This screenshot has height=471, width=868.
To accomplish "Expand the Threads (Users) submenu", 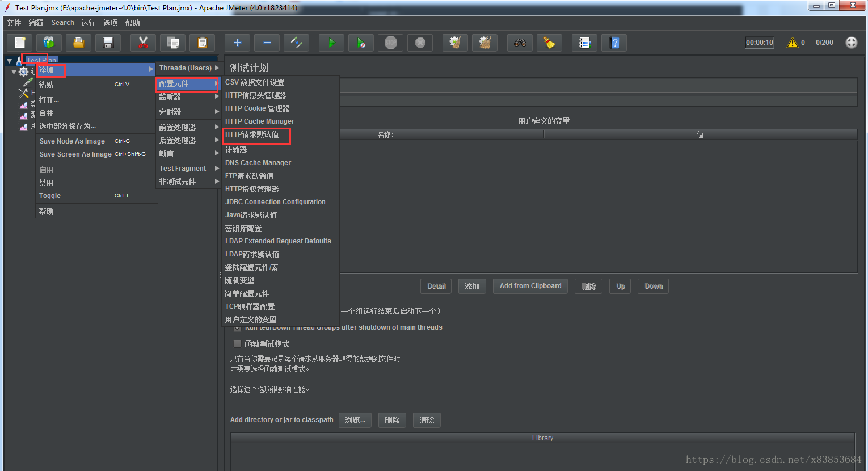I will [x=189, y=68].
